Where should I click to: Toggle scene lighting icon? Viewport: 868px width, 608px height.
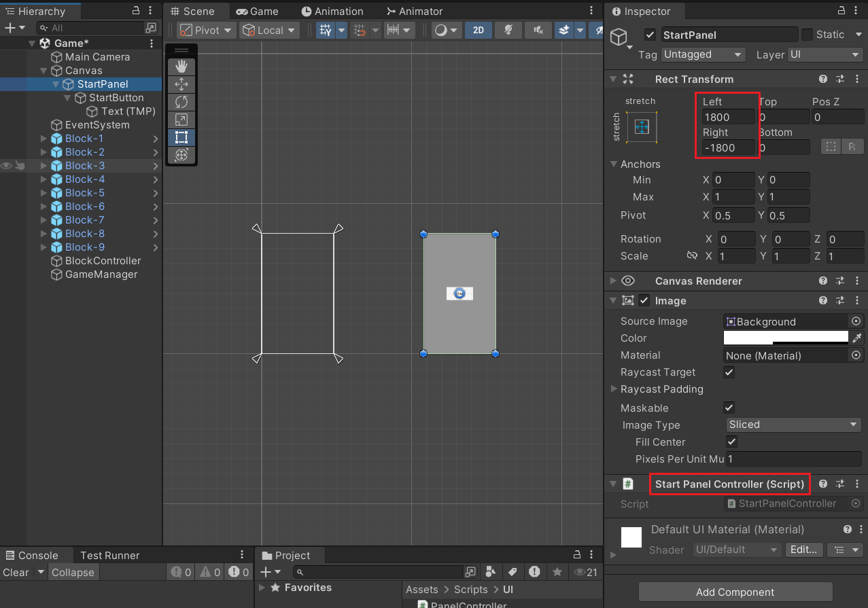(x=508, y=31)
